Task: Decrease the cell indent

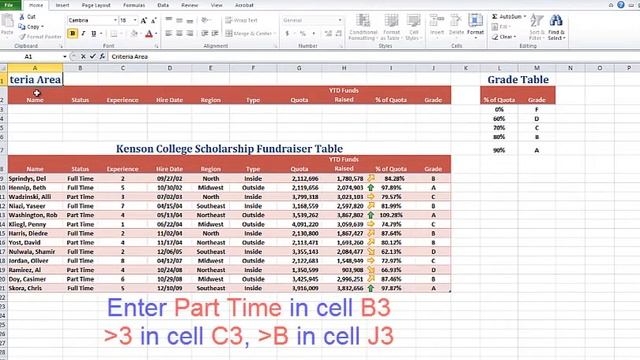Action: click(204, 33)
